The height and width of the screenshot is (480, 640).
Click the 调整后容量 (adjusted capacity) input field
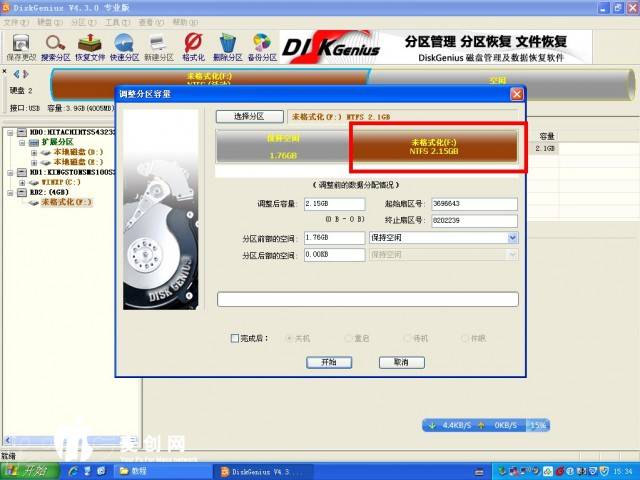tap(333, 204)
